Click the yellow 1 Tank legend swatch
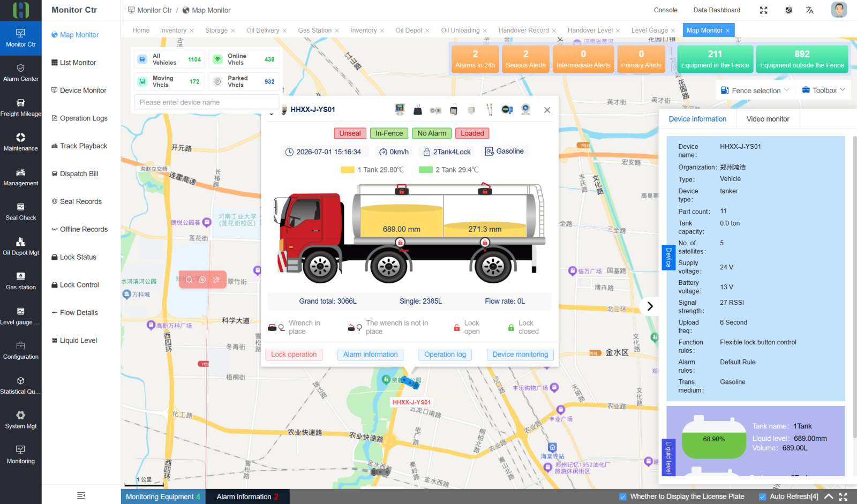This screenshot has width=857, height=504. click(348, 170)
